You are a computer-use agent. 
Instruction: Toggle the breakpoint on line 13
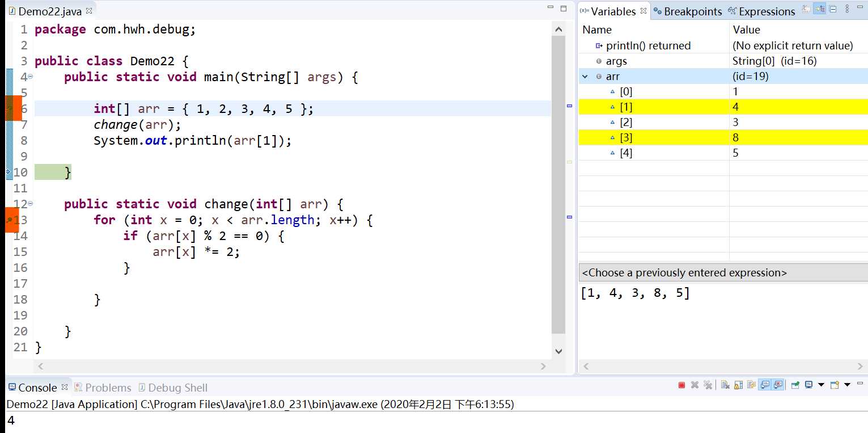[9, 220]
